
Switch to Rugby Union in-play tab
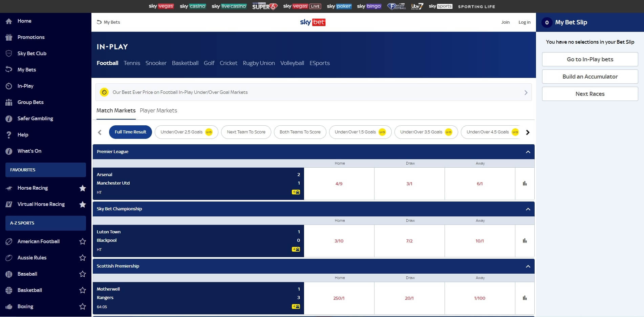(x=259, y=63)
